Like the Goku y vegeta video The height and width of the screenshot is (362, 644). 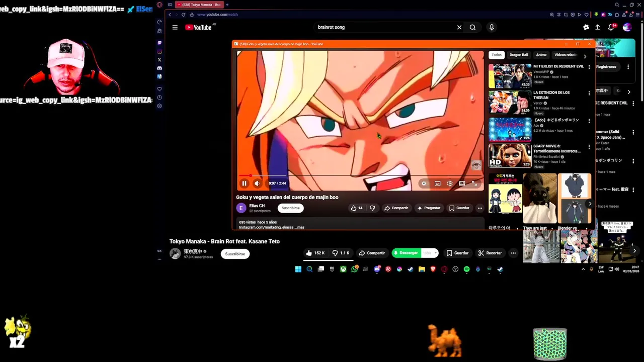357,208
